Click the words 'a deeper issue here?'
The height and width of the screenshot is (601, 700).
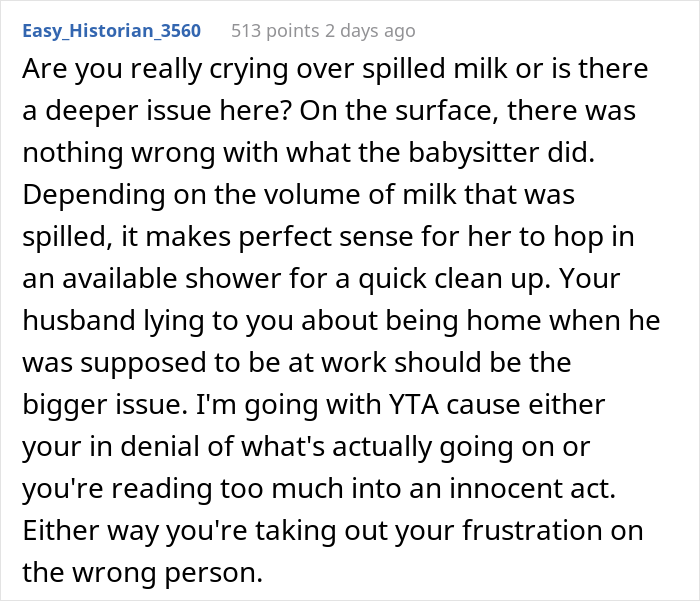pos(157,111)
